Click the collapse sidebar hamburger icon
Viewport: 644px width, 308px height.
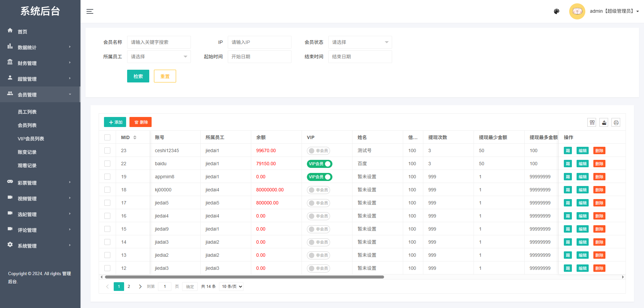(90, 11)
